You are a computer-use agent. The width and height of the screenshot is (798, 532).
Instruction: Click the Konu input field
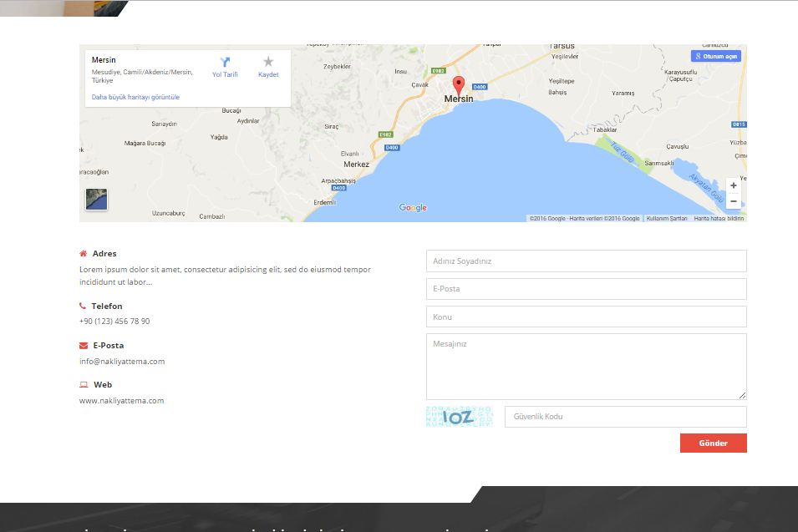[587, 317]
